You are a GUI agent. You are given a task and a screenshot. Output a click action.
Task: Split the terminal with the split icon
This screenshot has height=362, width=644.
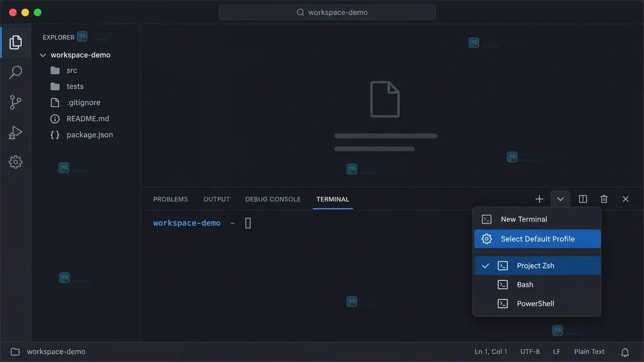[583, 199]
